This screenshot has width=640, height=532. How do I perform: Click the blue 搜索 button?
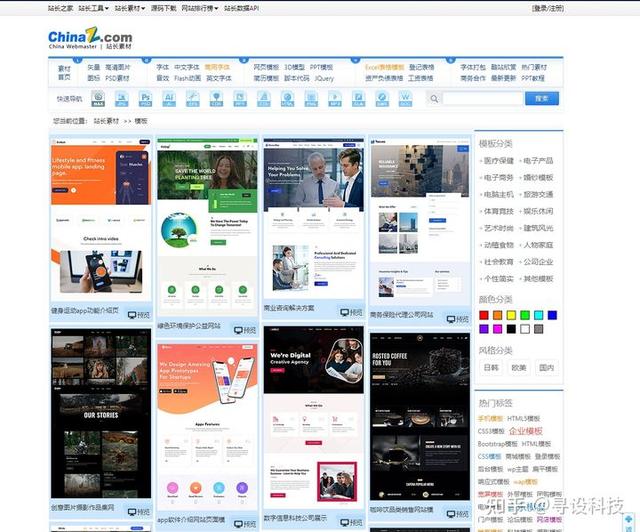[x=542, y=98]
